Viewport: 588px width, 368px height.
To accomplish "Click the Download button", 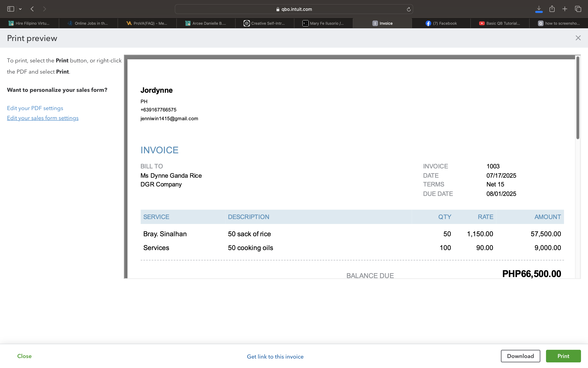I will (x=520, y=356).
